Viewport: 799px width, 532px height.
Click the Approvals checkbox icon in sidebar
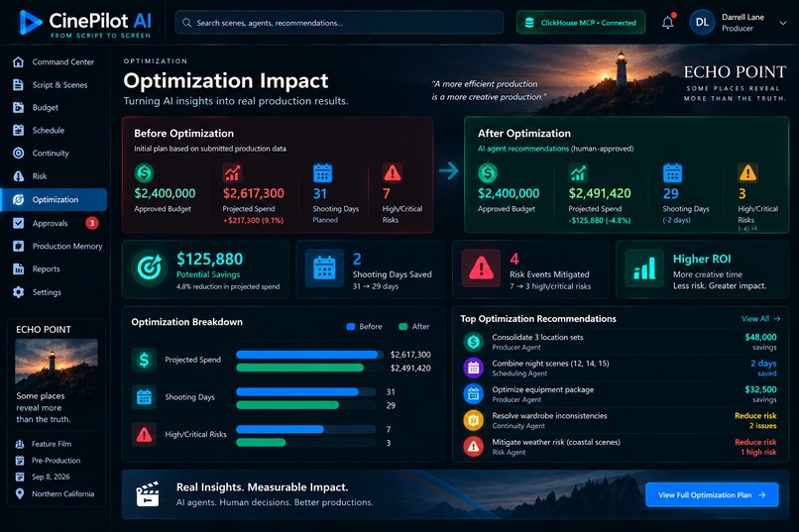19,223
